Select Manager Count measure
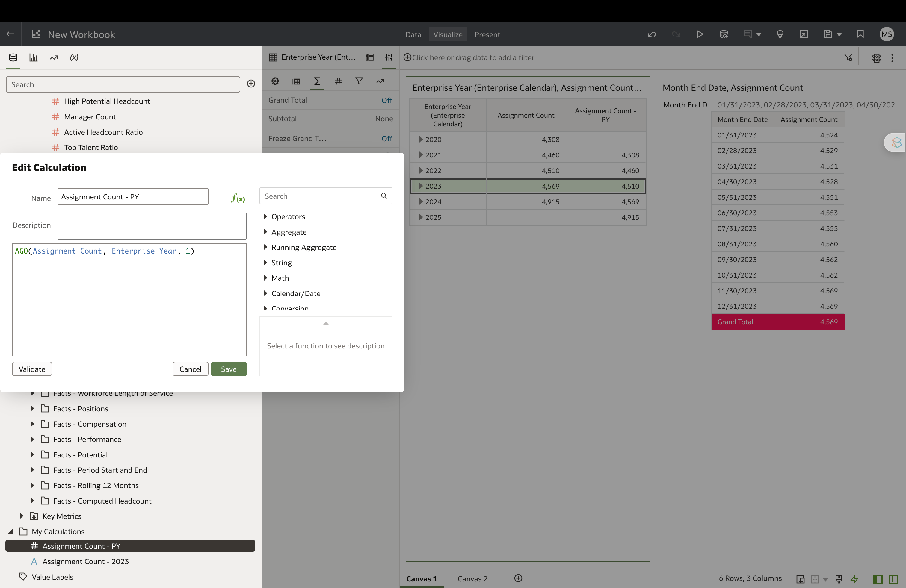The height and width of the screenshot is (588, 906). pyautogui.click(x=90, y=117)
